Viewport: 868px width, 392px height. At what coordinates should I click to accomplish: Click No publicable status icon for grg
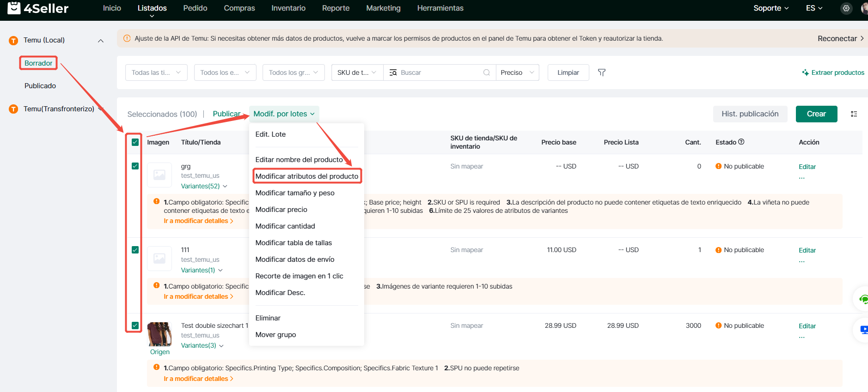point(719,166)
